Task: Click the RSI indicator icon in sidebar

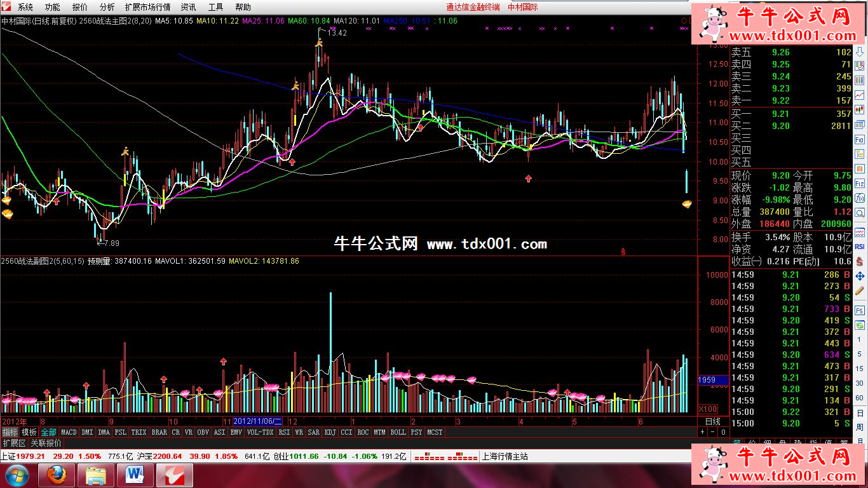Action: point(860,247)
